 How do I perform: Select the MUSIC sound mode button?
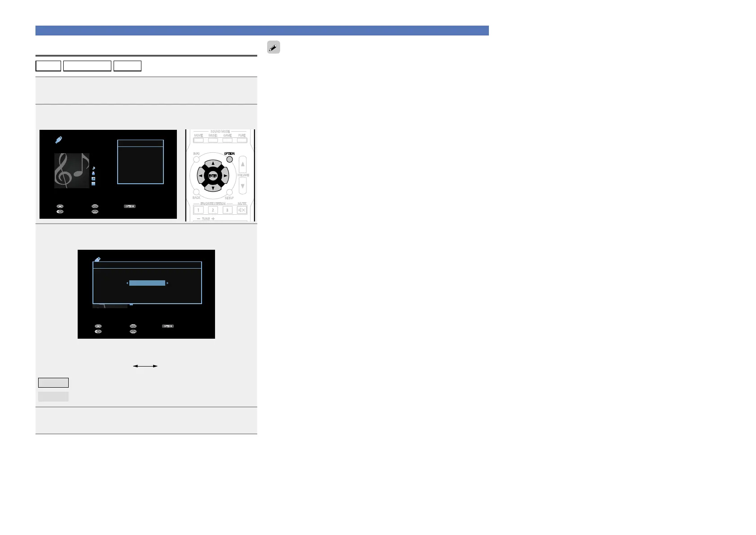[213, 140]
